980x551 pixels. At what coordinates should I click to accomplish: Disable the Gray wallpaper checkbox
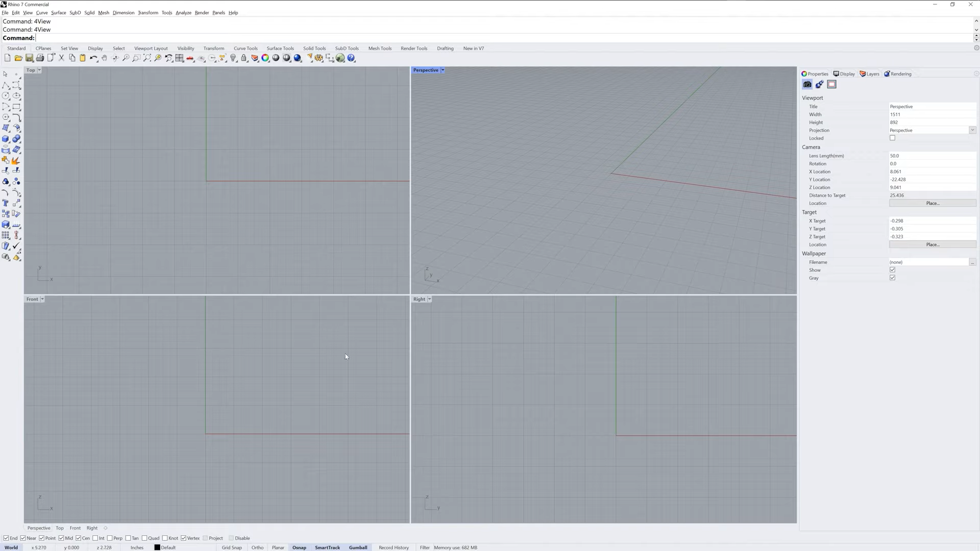point(893,278)
